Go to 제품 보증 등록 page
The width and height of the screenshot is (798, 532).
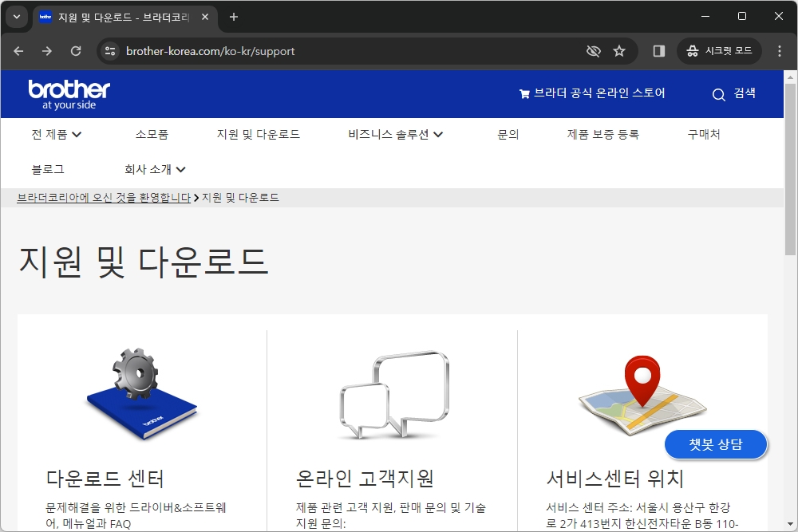pos(603,134)
